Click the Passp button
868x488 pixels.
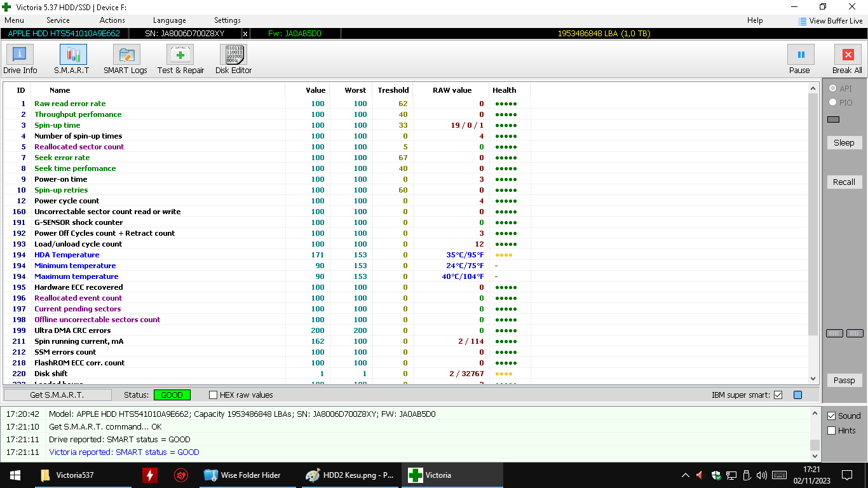point(844,380)
